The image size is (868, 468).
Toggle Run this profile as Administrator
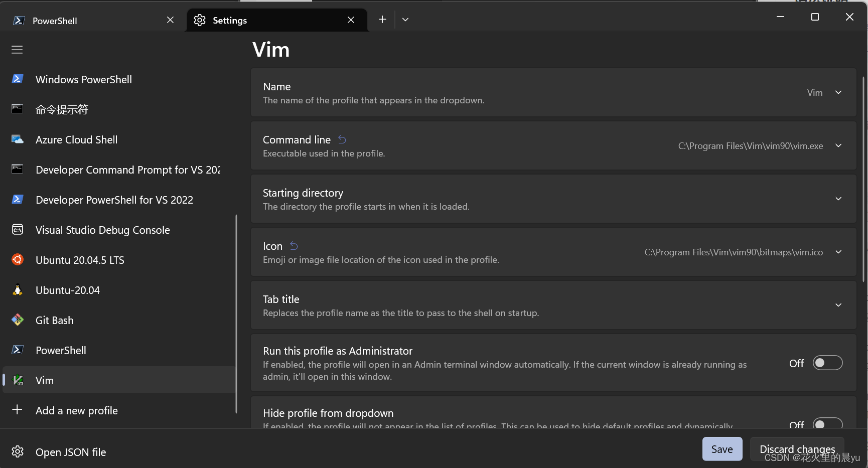tap(827, 363)
